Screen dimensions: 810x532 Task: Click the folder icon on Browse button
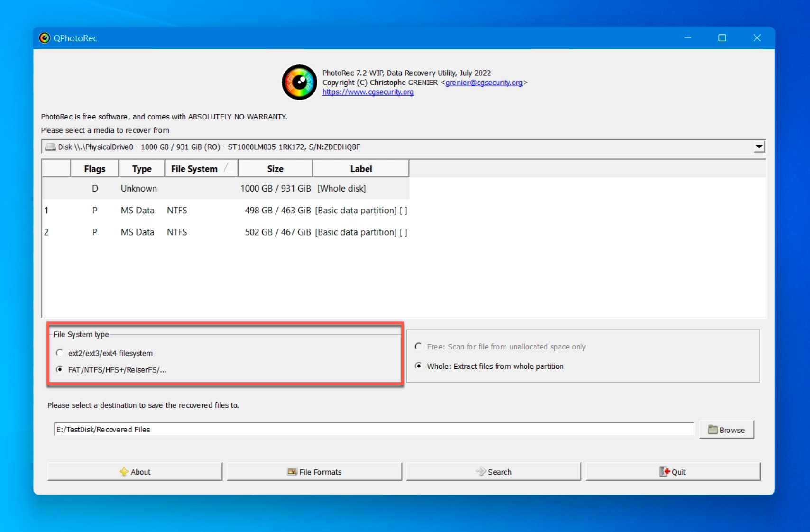pos(712,430)
